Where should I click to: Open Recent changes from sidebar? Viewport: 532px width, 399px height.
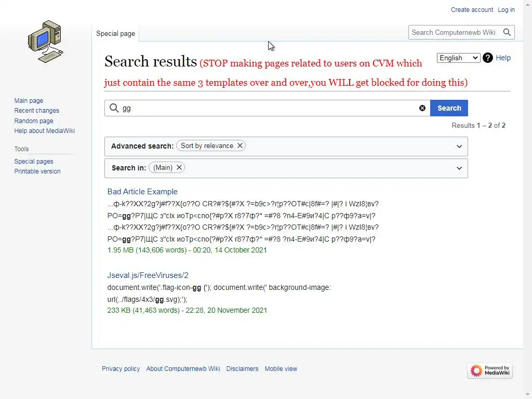[36, 111]
